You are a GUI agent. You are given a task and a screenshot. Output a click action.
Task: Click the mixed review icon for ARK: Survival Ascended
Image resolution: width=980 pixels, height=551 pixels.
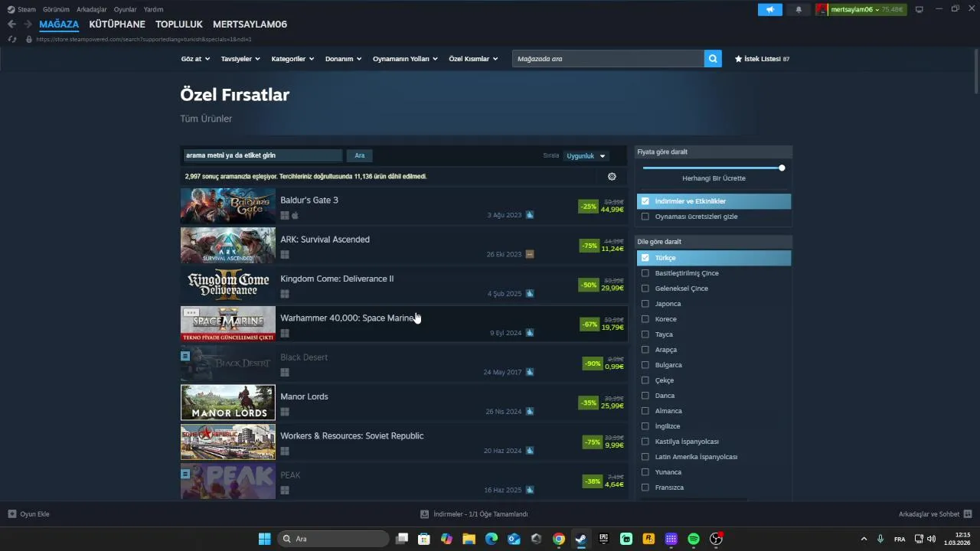coord(529,254)
